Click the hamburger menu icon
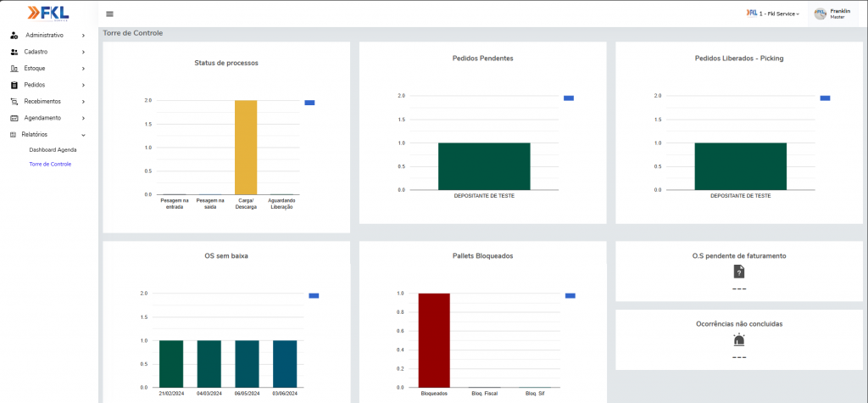868x403 pixels. (109, 14)
